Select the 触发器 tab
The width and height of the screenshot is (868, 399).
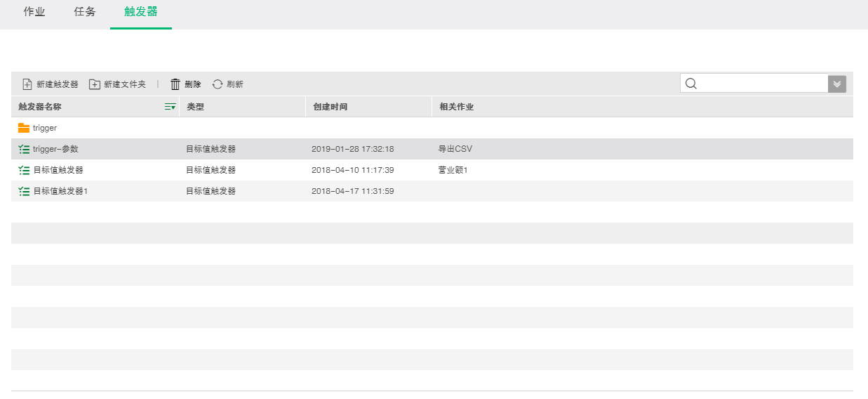(x=141, y=12)
